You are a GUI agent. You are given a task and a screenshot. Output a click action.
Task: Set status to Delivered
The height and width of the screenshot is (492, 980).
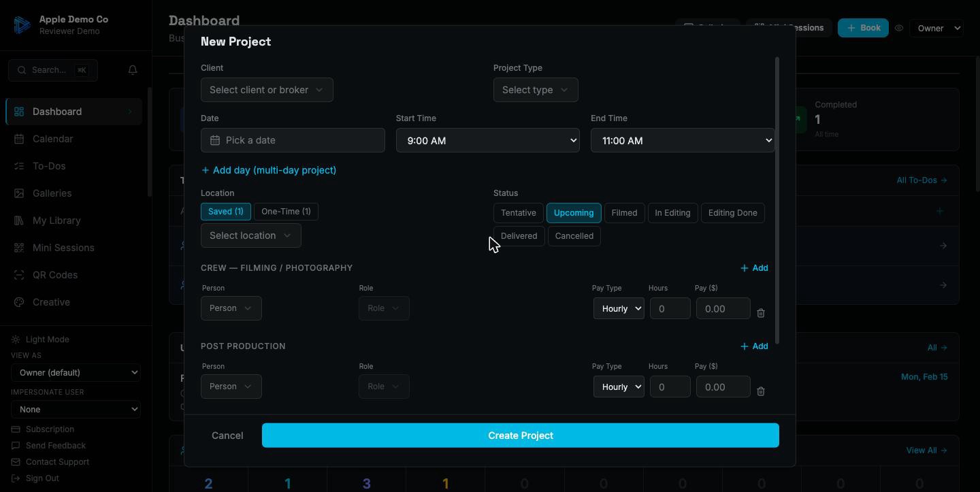pos(519,236)
